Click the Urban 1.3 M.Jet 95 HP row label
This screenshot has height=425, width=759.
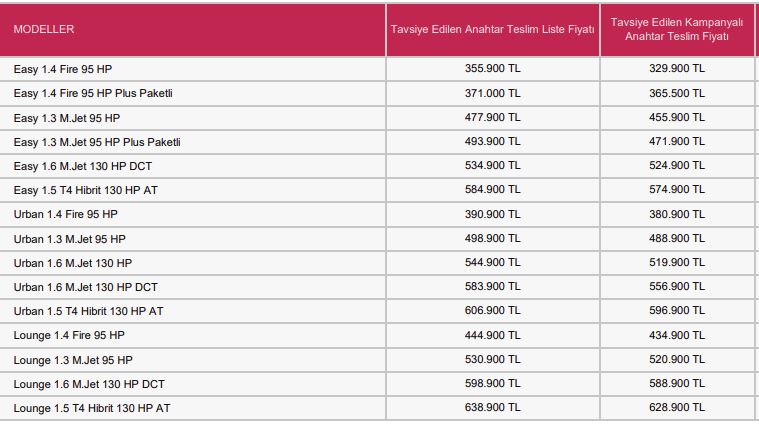tap(70, 239)
